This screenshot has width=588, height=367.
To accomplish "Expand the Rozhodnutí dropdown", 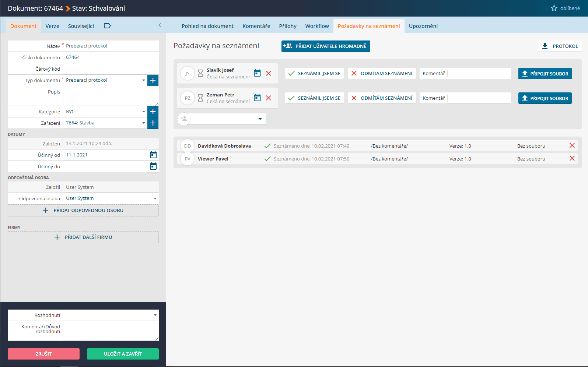I will click(155, 315).
